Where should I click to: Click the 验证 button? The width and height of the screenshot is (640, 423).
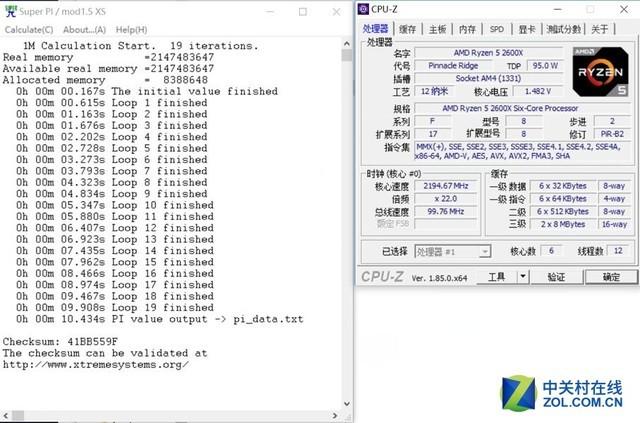click(x=556, y=277)
